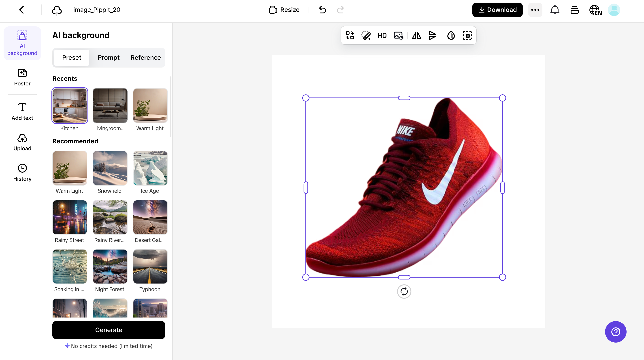Click the bottom-right selection corner handle
Viewport: 644px width, 360px height.
503,277
